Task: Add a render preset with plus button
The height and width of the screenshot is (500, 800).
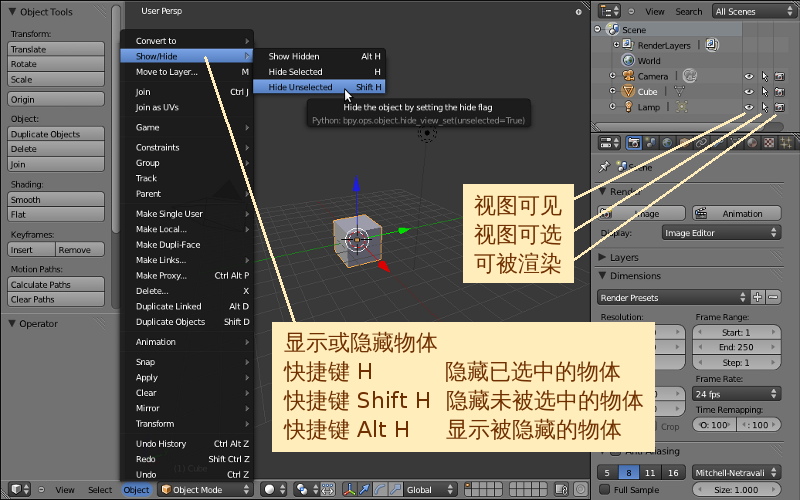Action: click(x=757, y=297)
